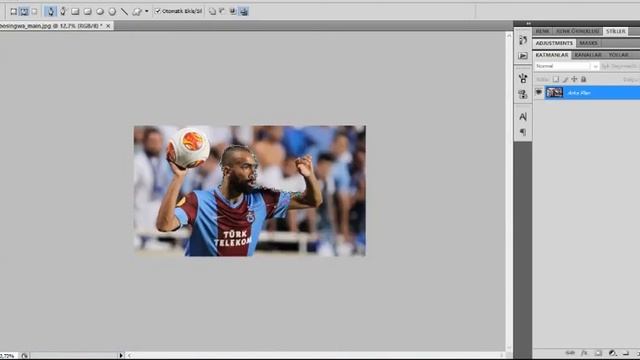Image resolution: width=640 pixels, height=360 pixels.
Task: Click status bar icon beside zoom field
Action: pyautogui.click(x=24, y=356)
